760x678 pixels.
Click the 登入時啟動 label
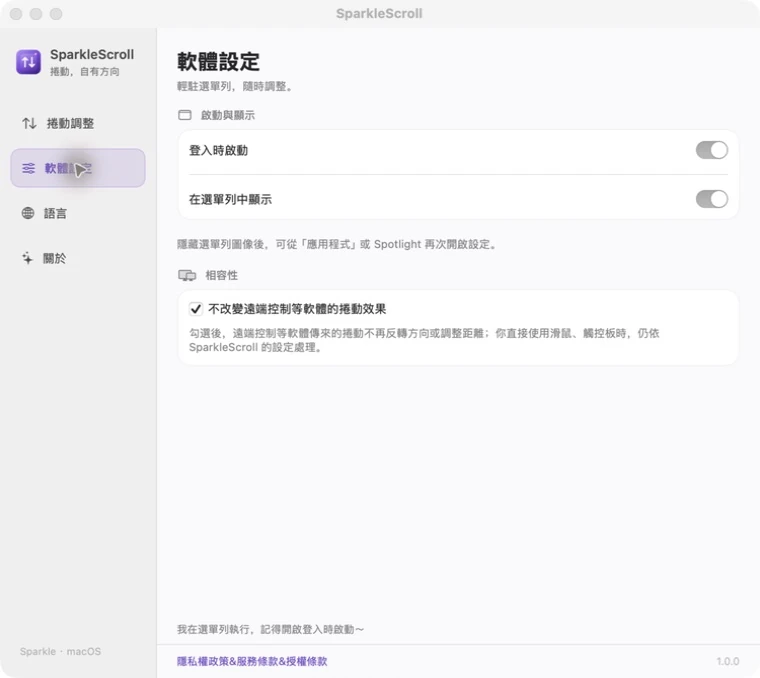(218, 150)
